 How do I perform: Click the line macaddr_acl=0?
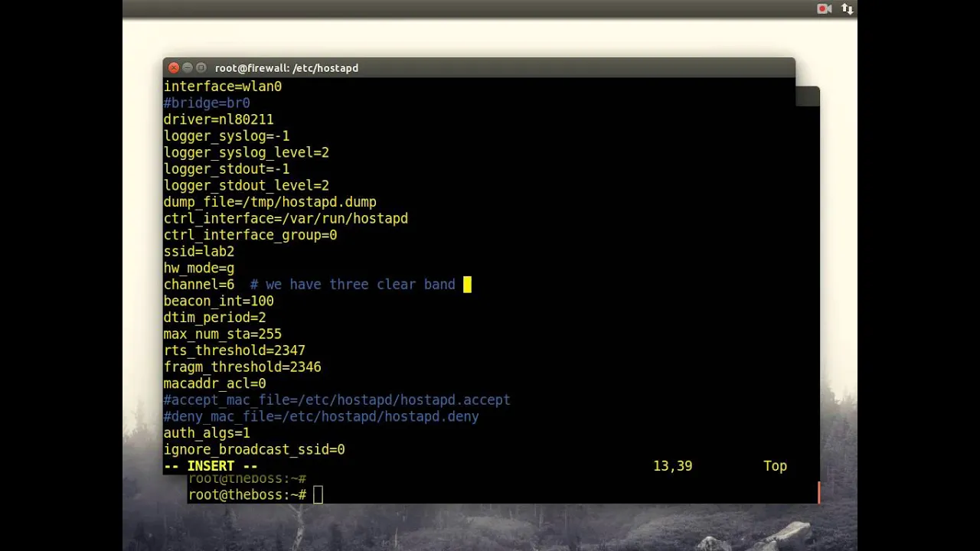click(x=215, y=383)
